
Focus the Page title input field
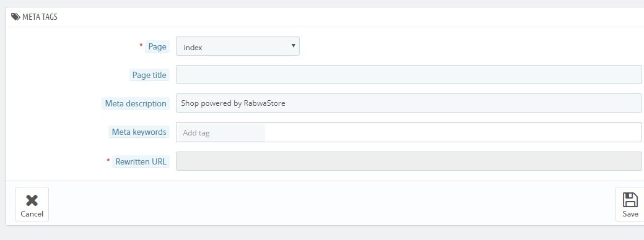click(409, 75)
